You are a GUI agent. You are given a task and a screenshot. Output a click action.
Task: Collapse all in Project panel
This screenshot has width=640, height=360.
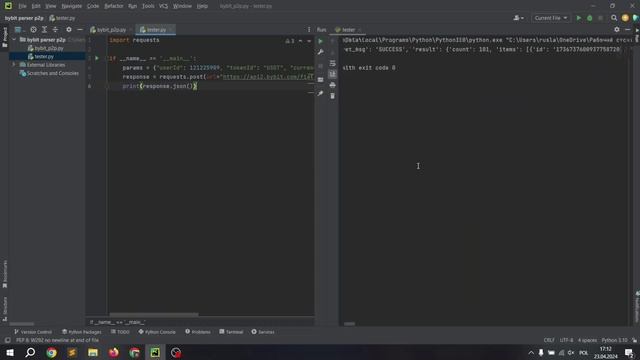[x=56, y=29]
